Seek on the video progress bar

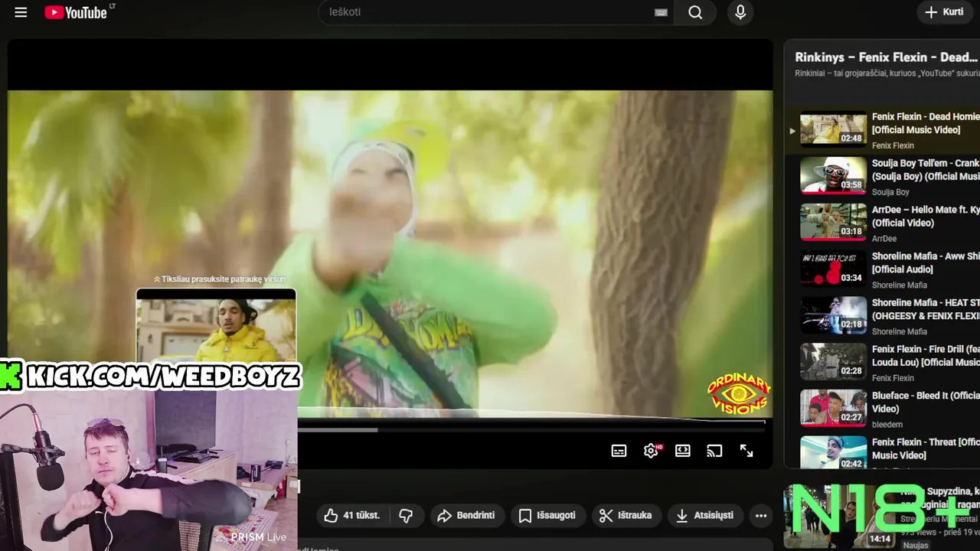click(x=531, y=429)
